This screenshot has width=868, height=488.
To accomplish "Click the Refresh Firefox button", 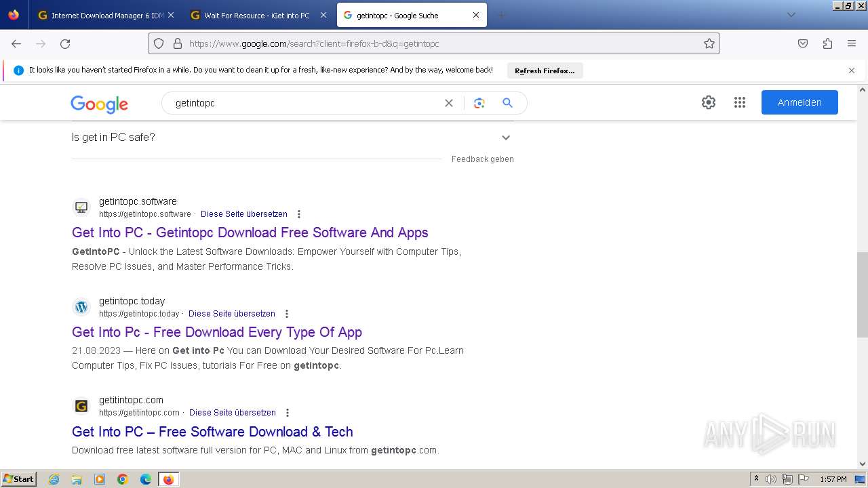I will tap(545, 70).
